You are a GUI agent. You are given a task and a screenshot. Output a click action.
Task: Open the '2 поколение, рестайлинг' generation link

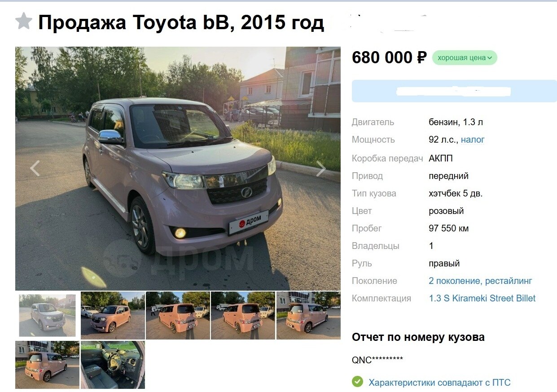pyautogui.click(x=480, y=281)
